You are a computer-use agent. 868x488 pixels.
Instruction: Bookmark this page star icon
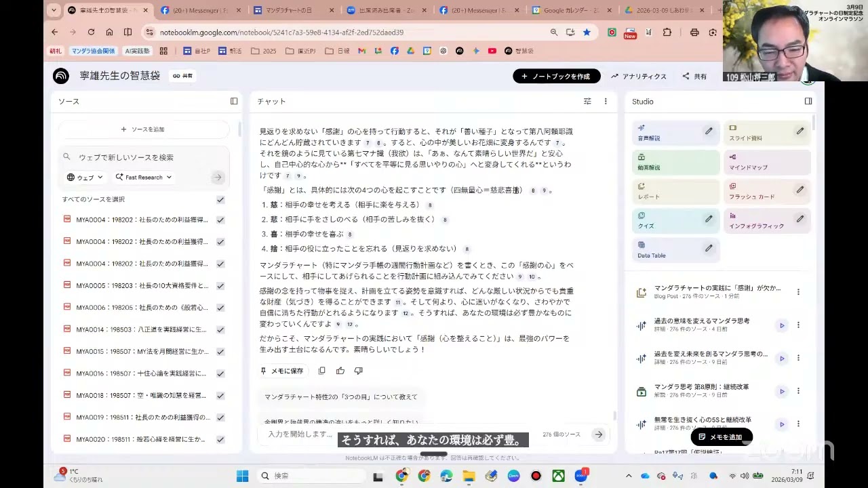[587, 32]
